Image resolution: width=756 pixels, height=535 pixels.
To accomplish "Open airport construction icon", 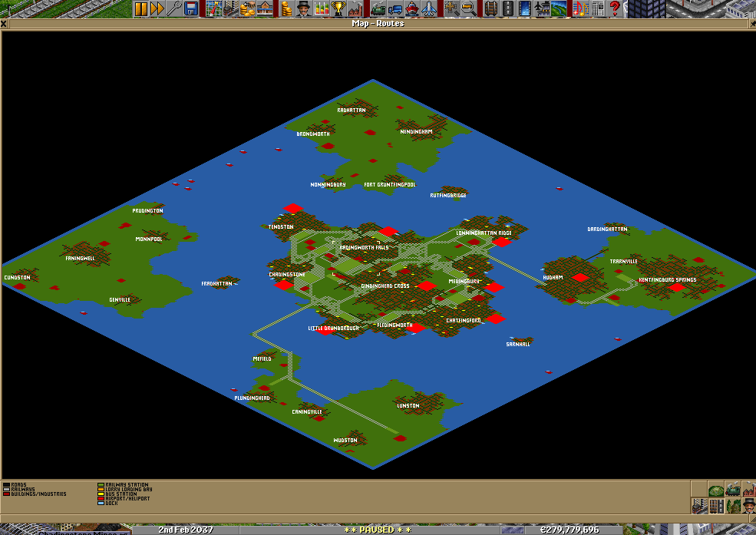I will [x=541, y=8].
